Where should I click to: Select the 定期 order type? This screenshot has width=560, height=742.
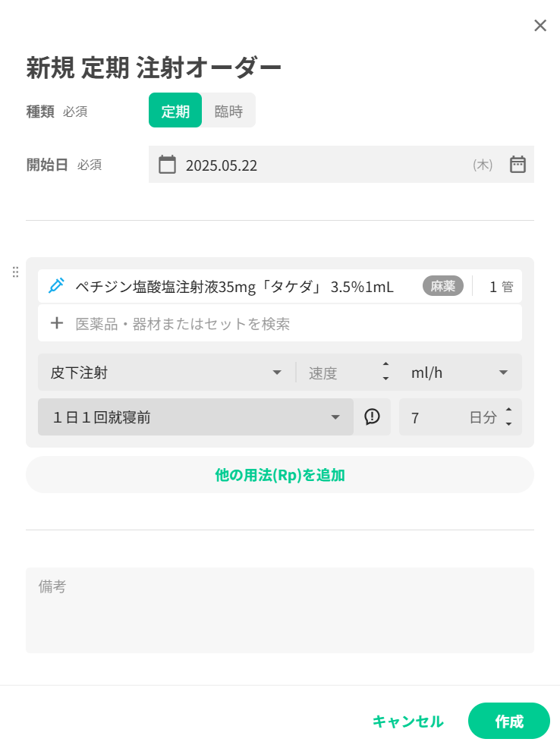pyautogui.click(x=175, y=111)
